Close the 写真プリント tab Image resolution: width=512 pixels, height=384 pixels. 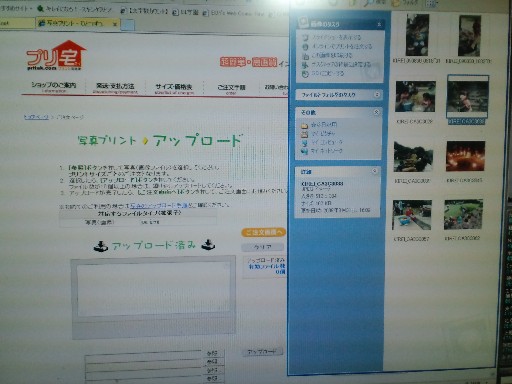click(x=114, y=24)
